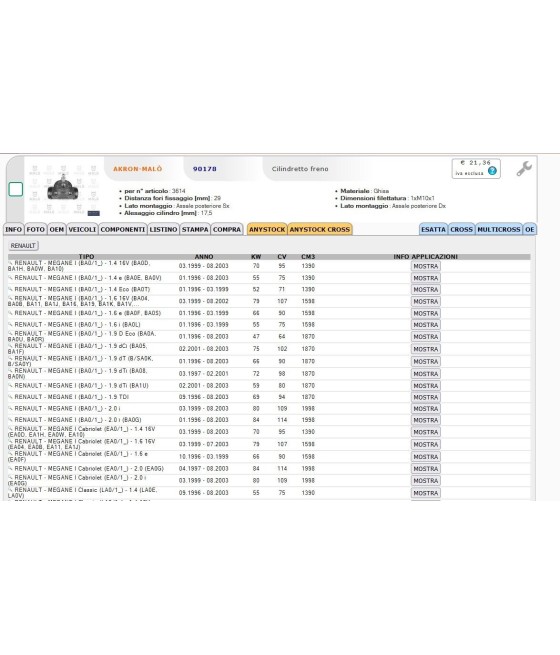The height and width of the screenshot is (655, 560).
Task: Select row RENAULT MEGANE I 1.4 Eco (BA0T)
Action: pos(269,289)
